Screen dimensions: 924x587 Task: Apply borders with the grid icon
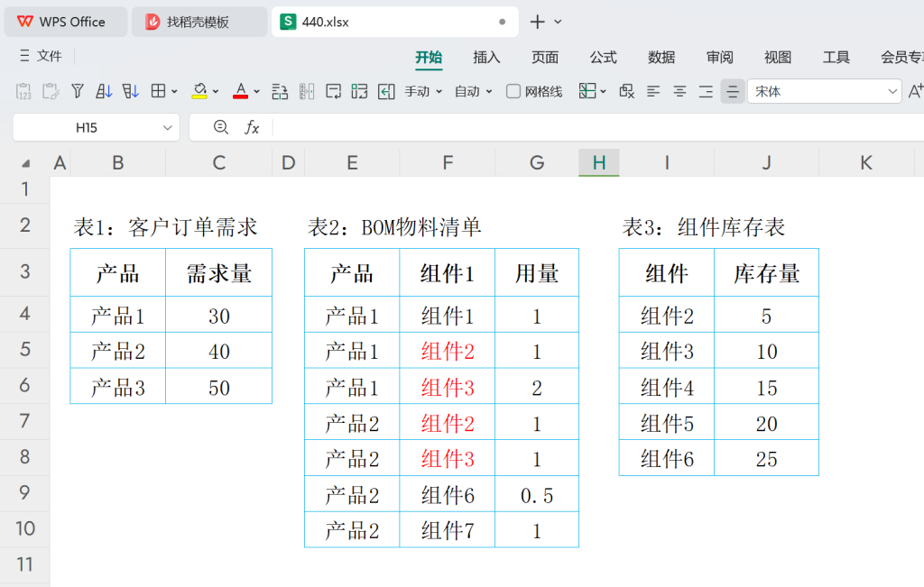tap(158, 91)
